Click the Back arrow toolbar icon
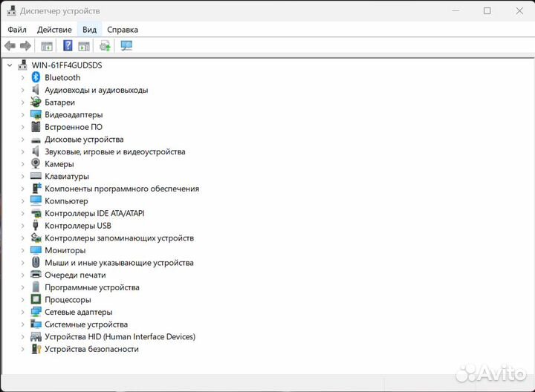 point(10,46)
